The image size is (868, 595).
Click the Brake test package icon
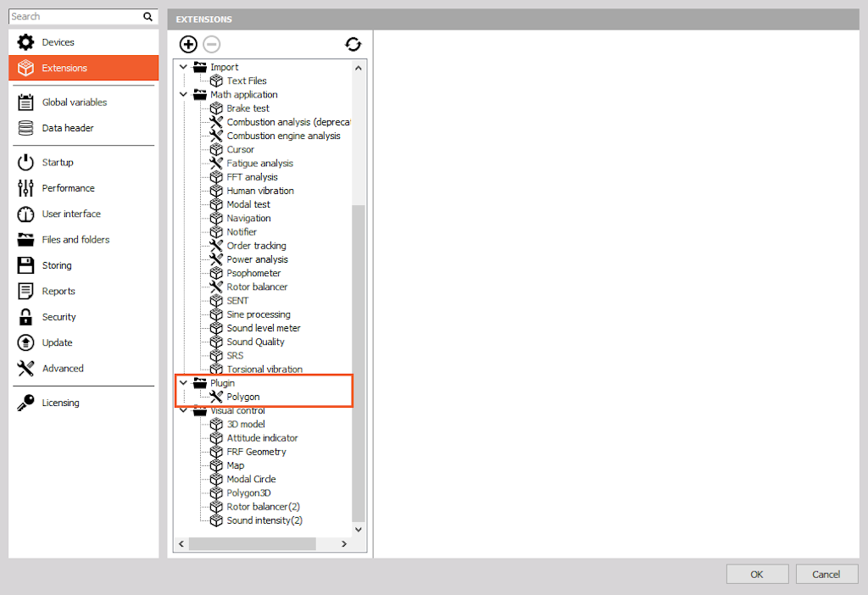pos(216,108)
